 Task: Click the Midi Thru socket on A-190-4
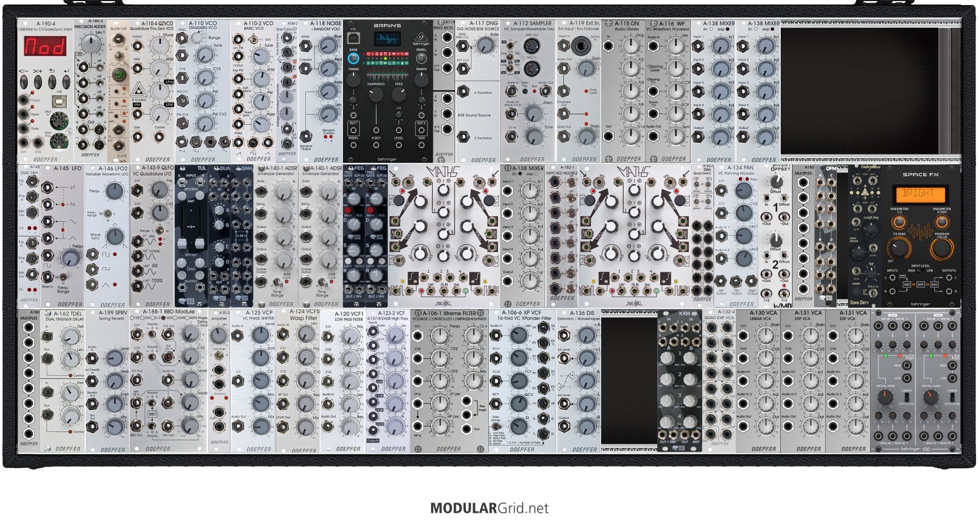tap(59, 141)
